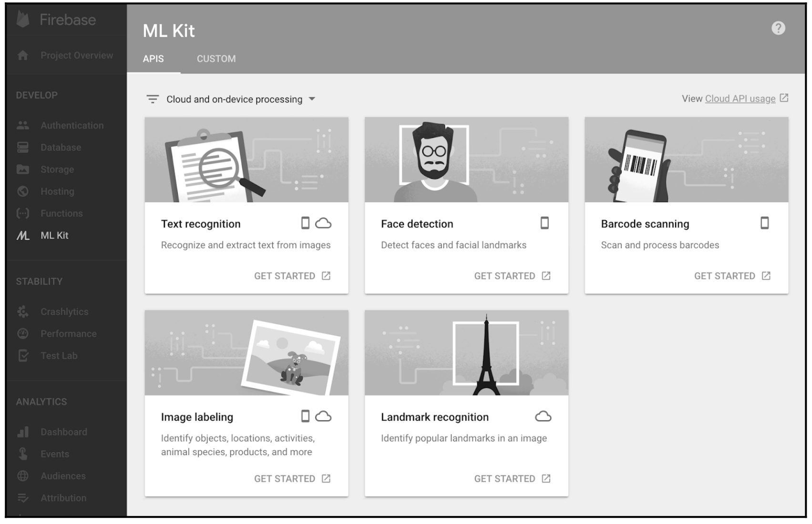The image size is (812, 524).
Task: Click the Audiences globe icon
Action: (23, 476)
